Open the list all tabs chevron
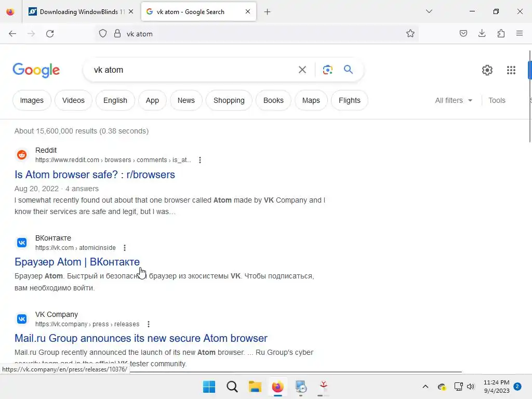The image size is (532, 399). [x=429, y=11]
